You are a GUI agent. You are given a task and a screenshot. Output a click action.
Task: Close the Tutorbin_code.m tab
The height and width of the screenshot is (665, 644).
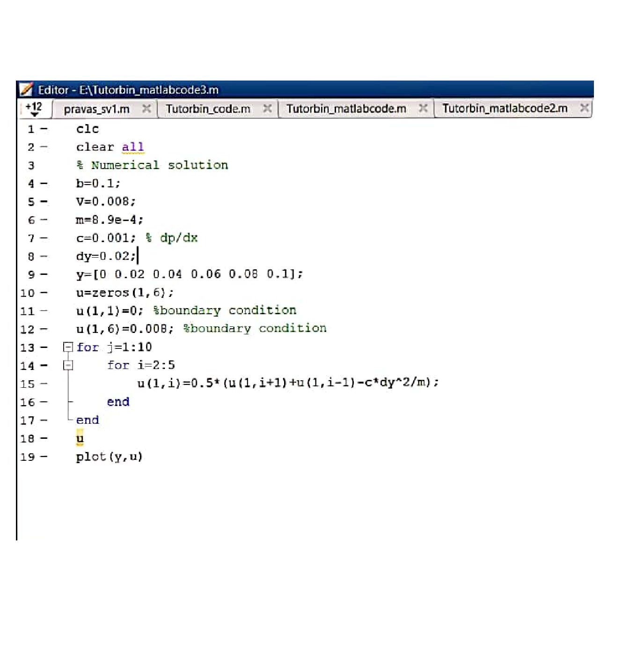pyautogui.click(x=267, y=109)
